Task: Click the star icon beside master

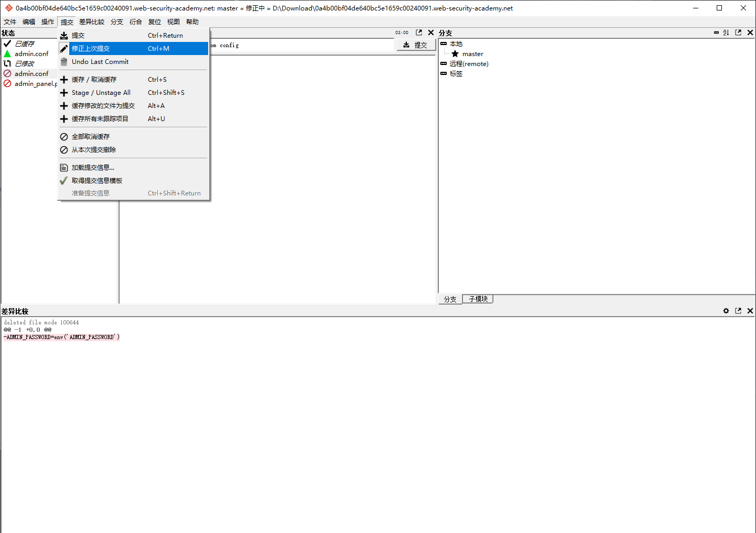Action: coord(455,53)
